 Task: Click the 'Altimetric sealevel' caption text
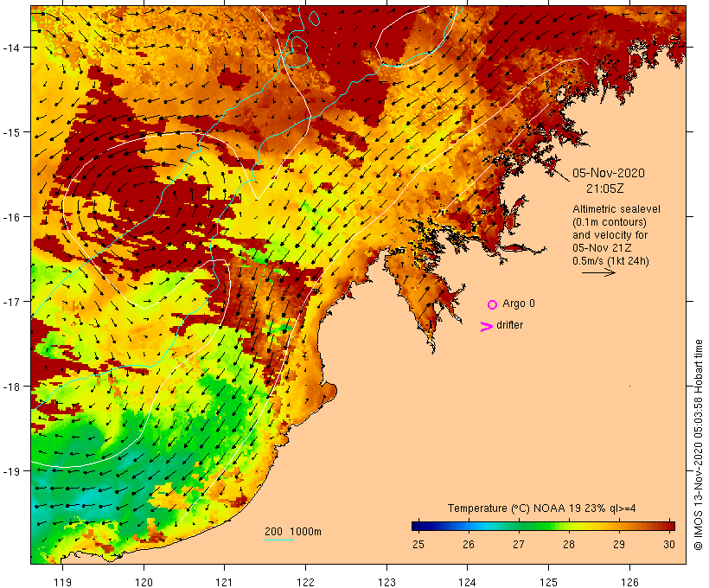click(616, 209)
